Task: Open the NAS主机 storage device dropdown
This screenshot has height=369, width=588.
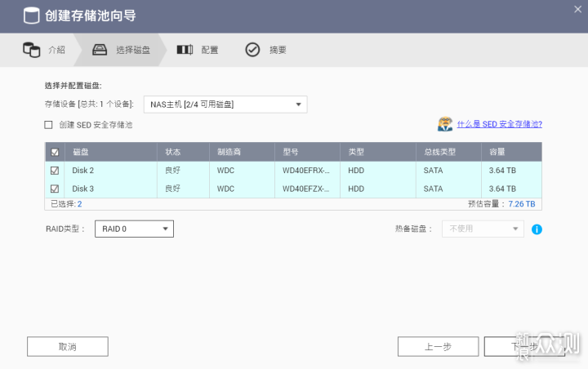Action: 225,104
